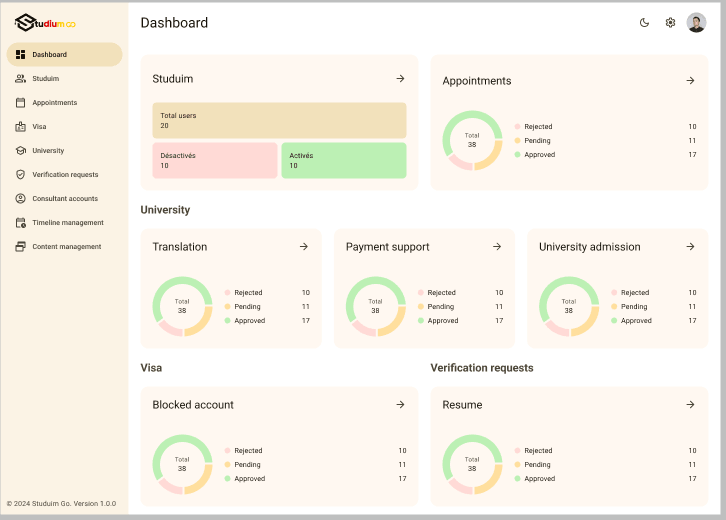Click the Désactivés red tile
Viewport: 726px width, 520px height.
point(214,160)
